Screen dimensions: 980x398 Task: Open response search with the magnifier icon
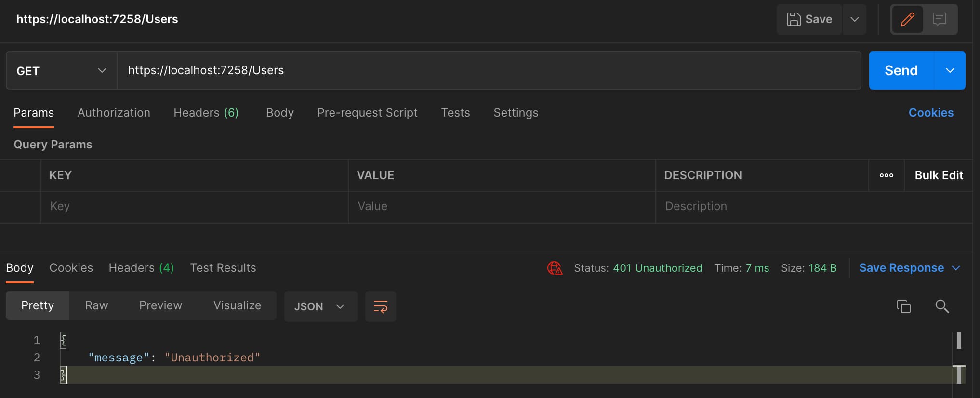tap(942, 306)
